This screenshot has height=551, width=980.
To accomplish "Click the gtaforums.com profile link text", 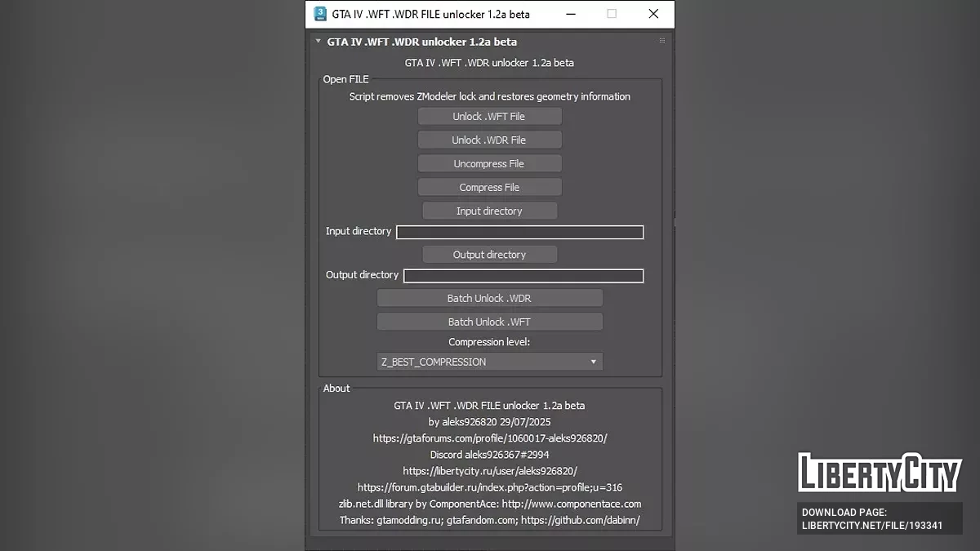I will point(490,438).
